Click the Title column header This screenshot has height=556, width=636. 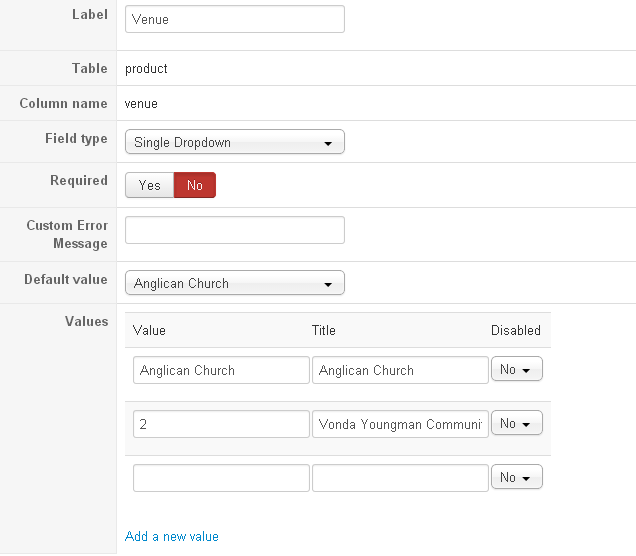coord(324,330)
